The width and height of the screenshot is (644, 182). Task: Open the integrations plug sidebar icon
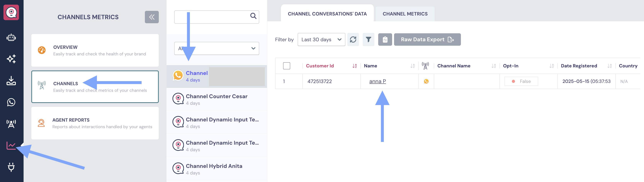(x=11, y=167)
